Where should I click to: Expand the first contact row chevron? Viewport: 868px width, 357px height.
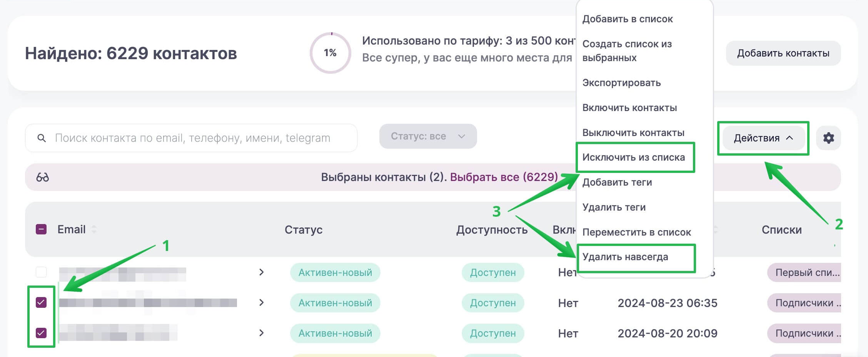(262, 272)
